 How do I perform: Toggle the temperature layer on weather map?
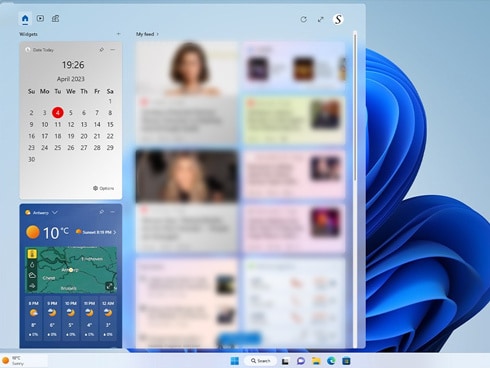(x=32, y=254)
